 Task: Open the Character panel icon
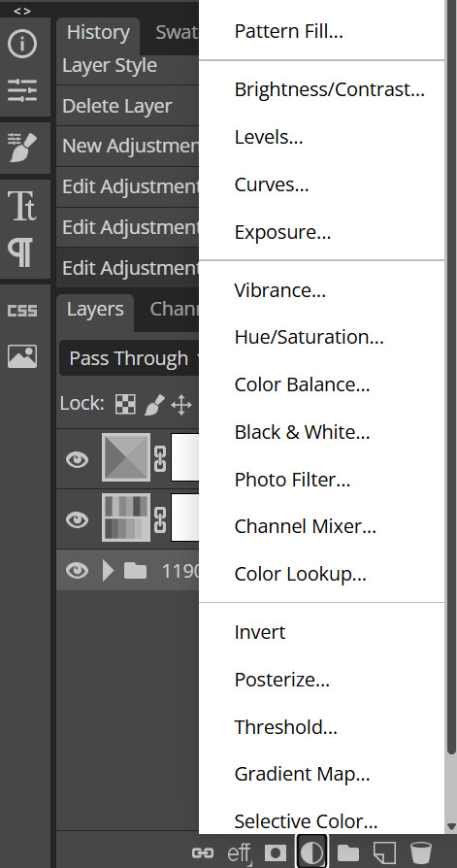click(22, 206)
